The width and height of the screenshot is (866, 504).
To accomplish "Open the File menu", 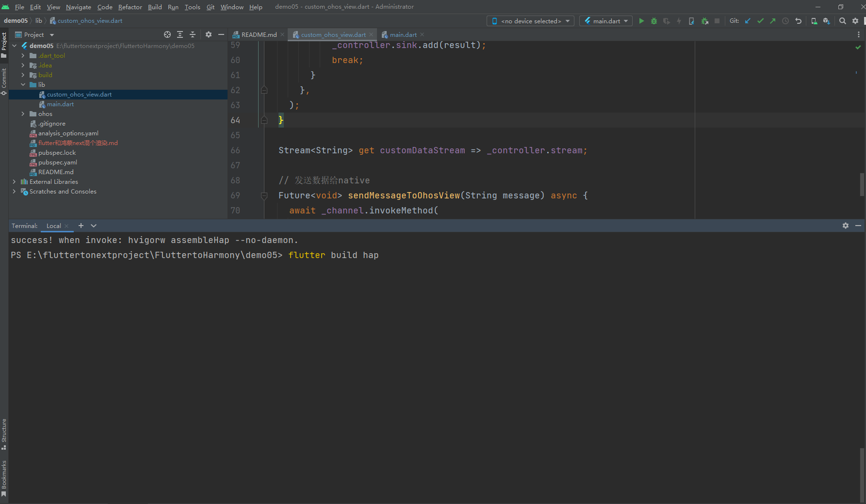I will tap(19, 7).
